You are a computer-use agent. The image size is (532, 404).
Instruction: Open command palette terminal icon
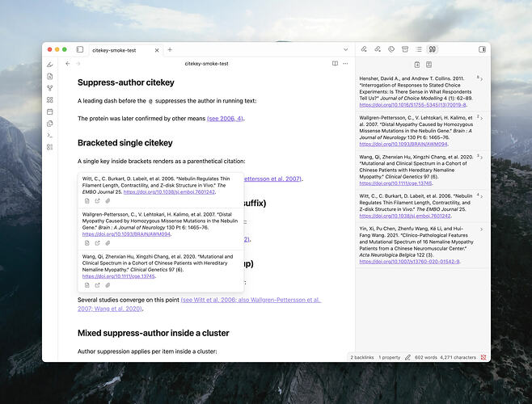[x=50, y=136]
